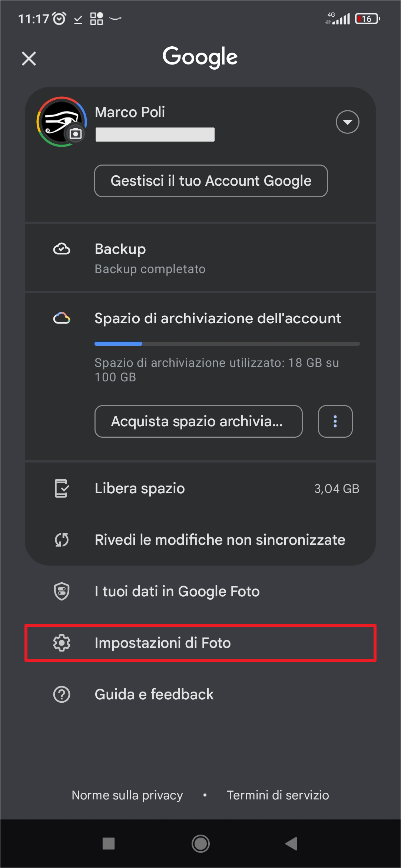This screenshot has height=868, width=401.
Task: Tap the unsynced changes sync icon
Action: 62,540
